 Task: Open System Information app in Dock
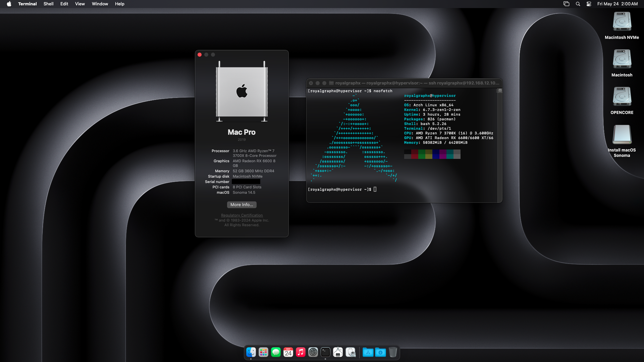[x=338, y=352]
